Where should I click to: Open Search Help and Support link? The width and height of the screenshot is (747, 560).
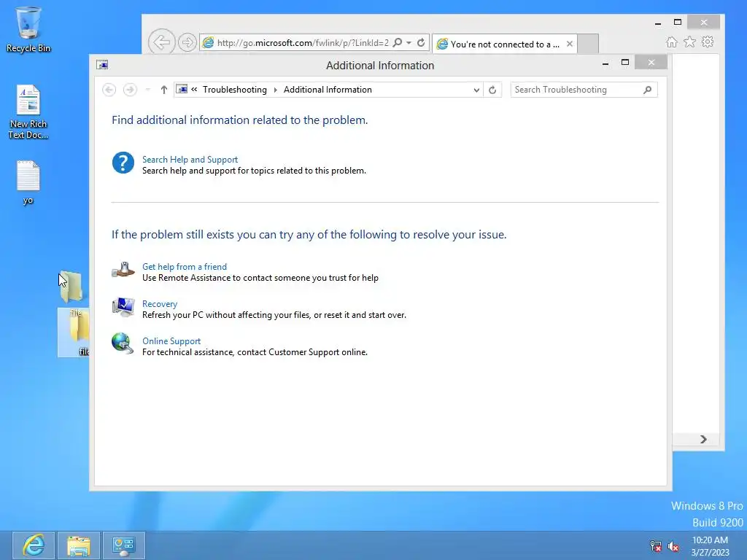[x=190, y=160]
